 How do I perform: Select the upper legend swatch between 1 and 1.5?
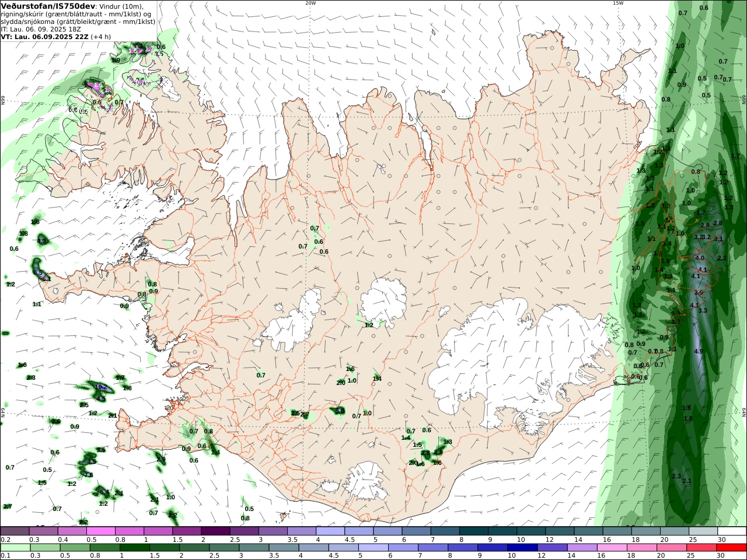(158, 531)
